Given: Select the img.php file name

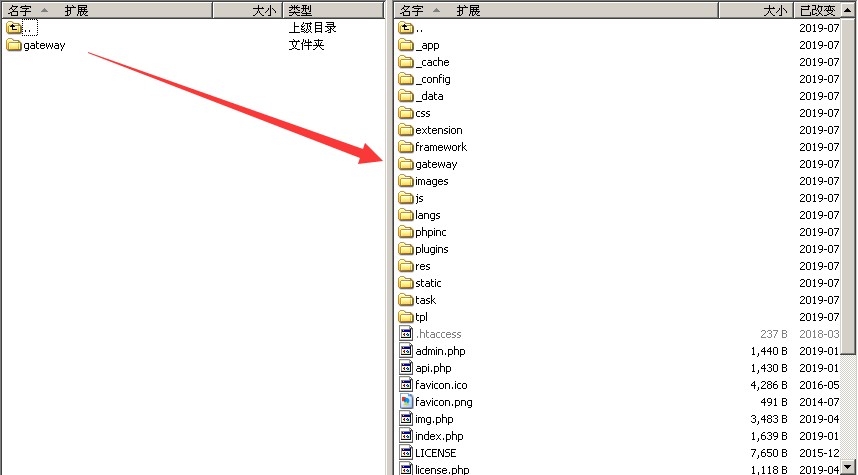Looking at the screenshot, I should pos(434,419).
